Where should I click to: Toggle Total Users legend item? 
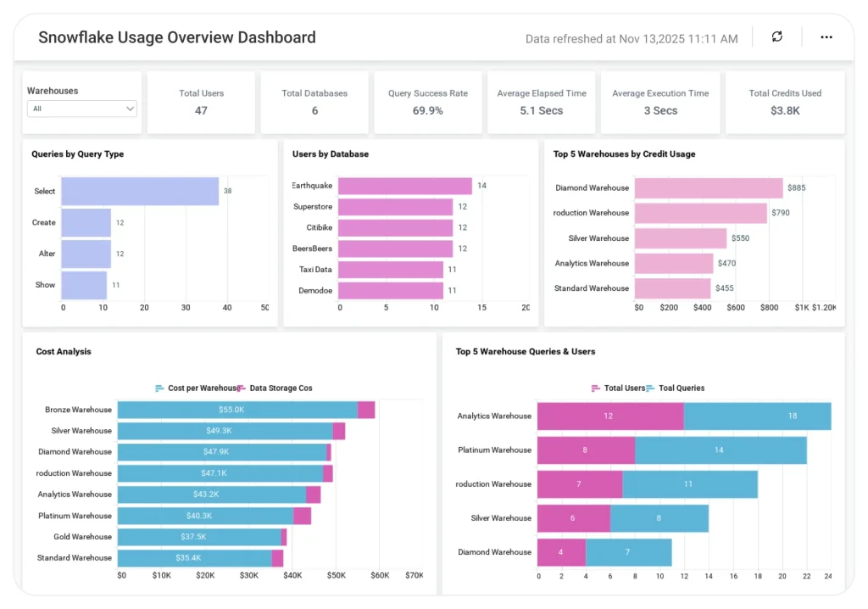pos(618,388)
